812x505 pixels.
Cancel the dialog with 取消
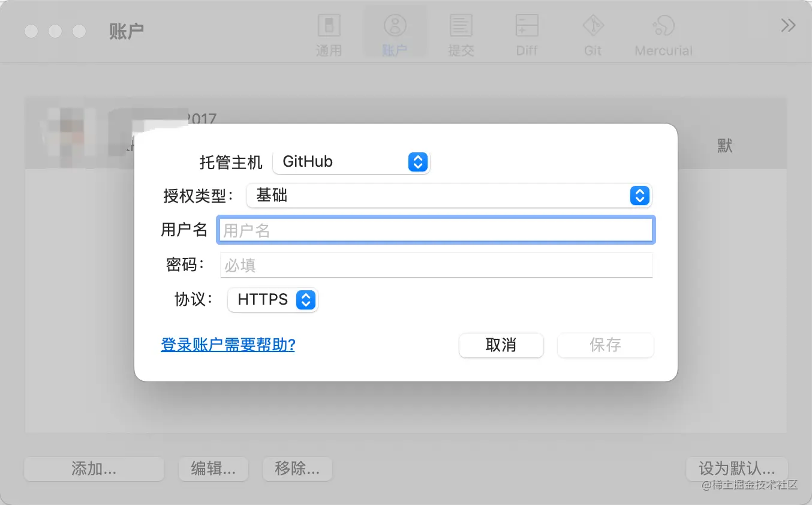pos(501,345)
